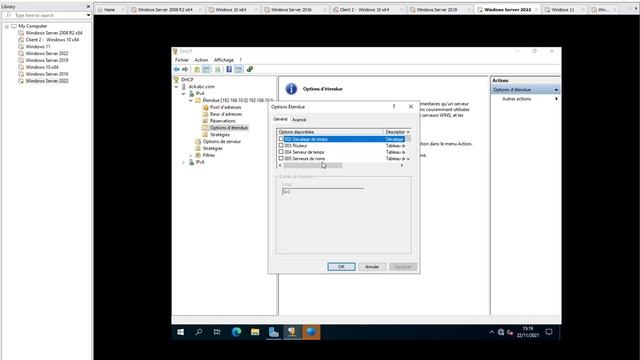Open Options de serveur in the tree
The image size is (640, 360).
click(222, 142)
